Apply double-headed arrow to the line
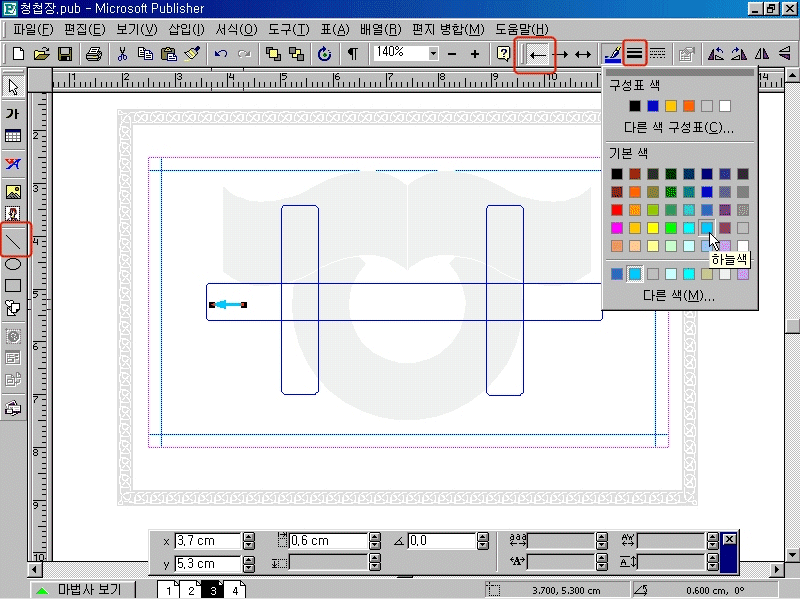Viewport: 800px width, 600px height. pos(583,54)
